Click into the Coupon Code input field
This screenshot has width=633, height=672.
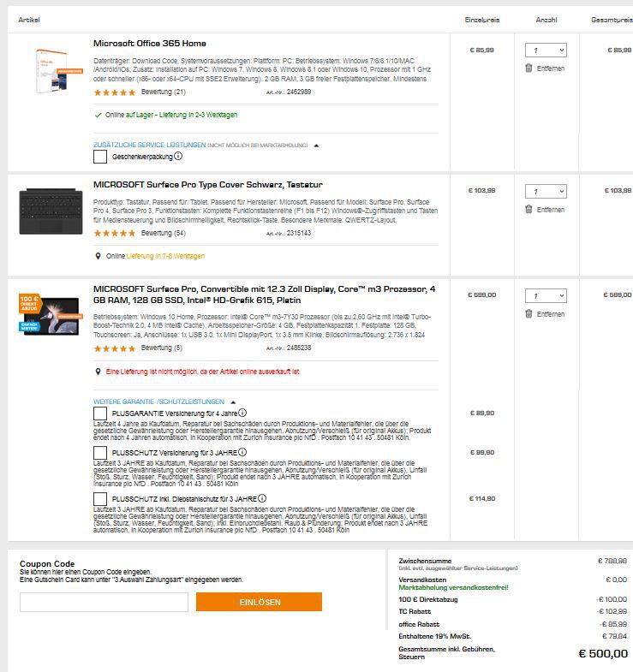(104, 602)
